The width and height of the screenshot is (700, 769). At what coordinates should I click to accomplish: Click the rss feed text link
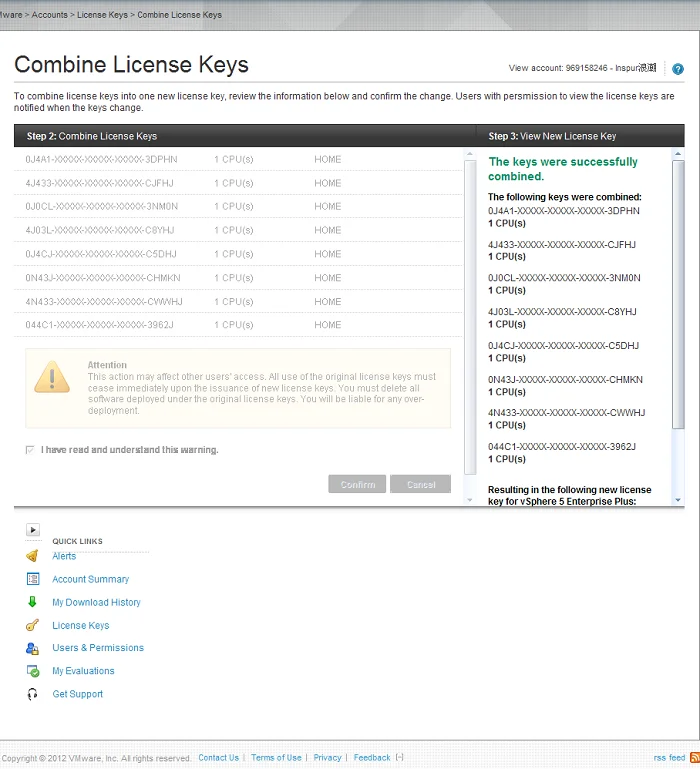click(669, 758)
